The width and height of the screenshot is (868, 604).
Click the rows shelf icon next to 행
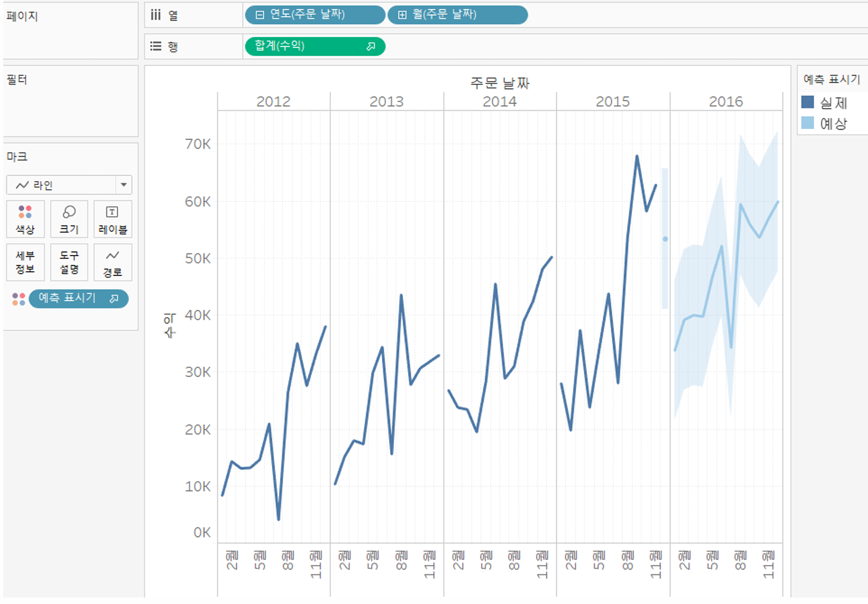[156, 46]
